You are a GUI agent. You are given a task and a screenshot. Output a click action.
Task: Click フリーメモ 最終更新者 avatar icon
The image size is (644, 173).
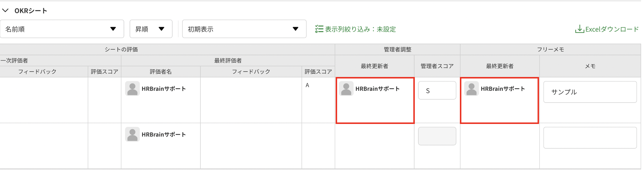(x=471, y=89)
